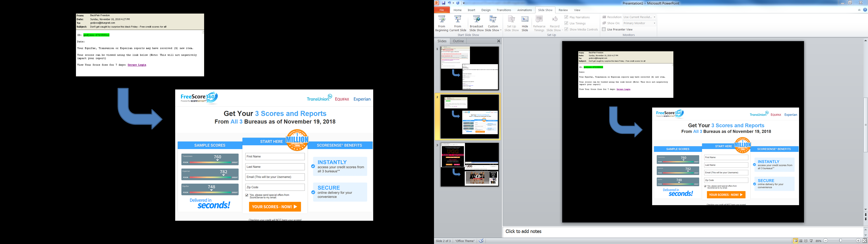Open Reading View from status bar
This screenshot has width=868, height=244.
pyautogui.click(x=806, y=241)
